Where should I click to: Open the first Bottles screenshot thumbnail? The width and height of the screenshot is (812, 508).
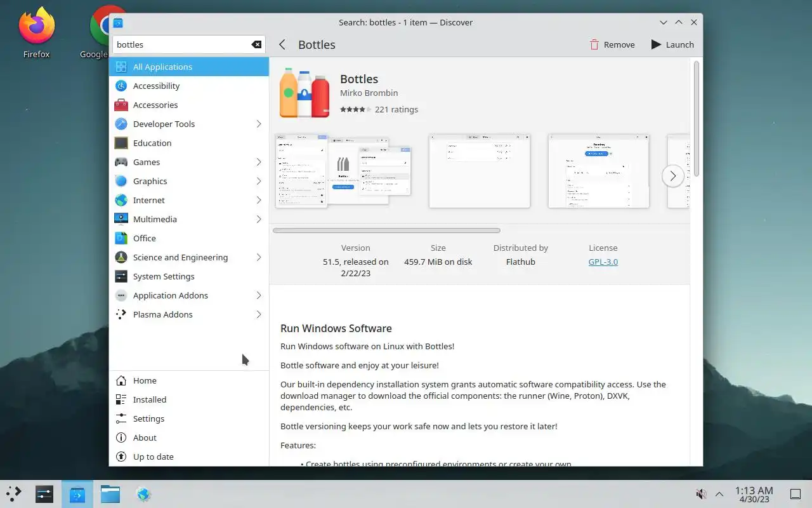tap(343, 171)
